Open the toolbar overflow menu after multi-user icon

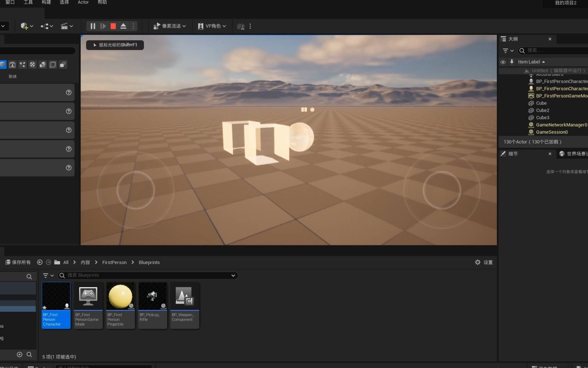(x=250, y=26)
